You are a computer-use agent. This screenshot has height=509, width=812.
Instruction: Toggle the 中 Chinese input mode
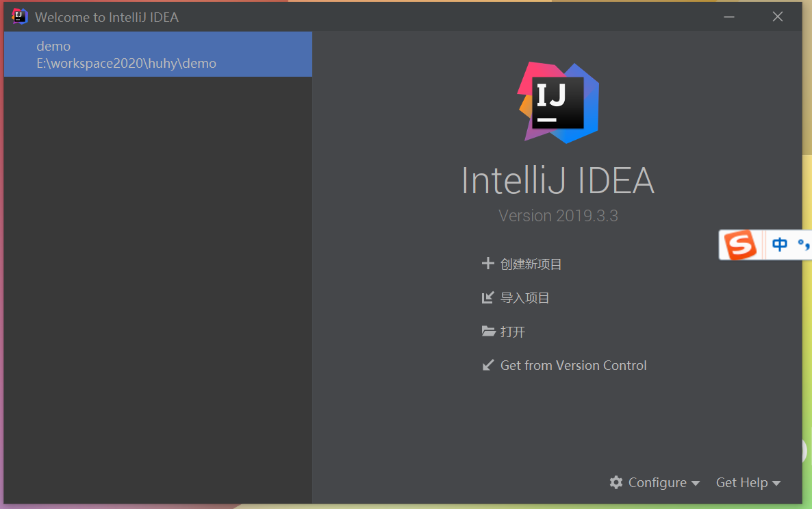click(779, 244)
